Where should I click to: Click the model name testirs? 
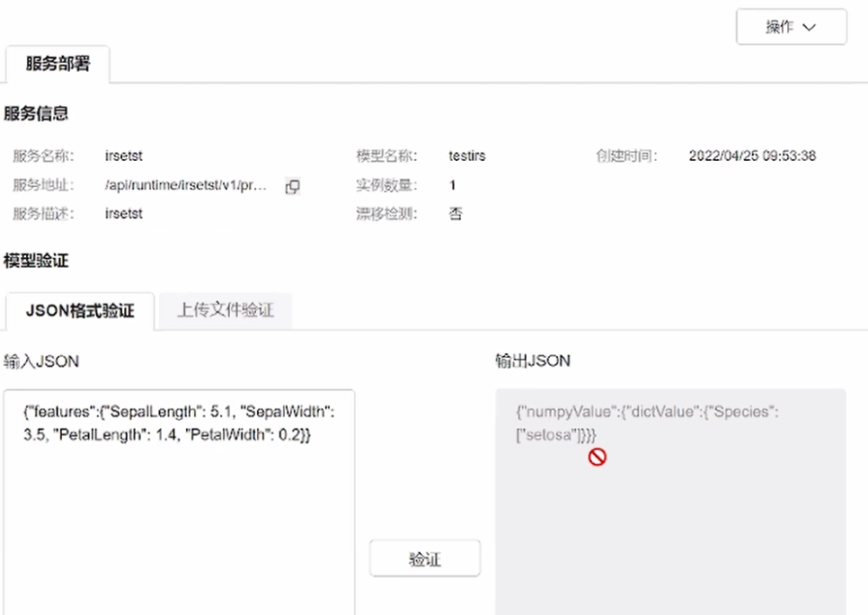coord(467,156)
